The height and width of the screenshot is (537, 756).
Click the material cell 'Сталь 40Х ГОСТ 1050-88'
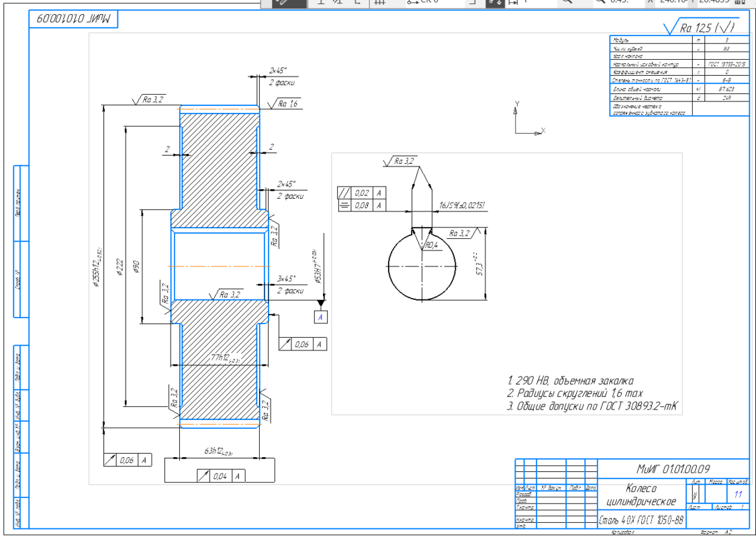[641, 520]
